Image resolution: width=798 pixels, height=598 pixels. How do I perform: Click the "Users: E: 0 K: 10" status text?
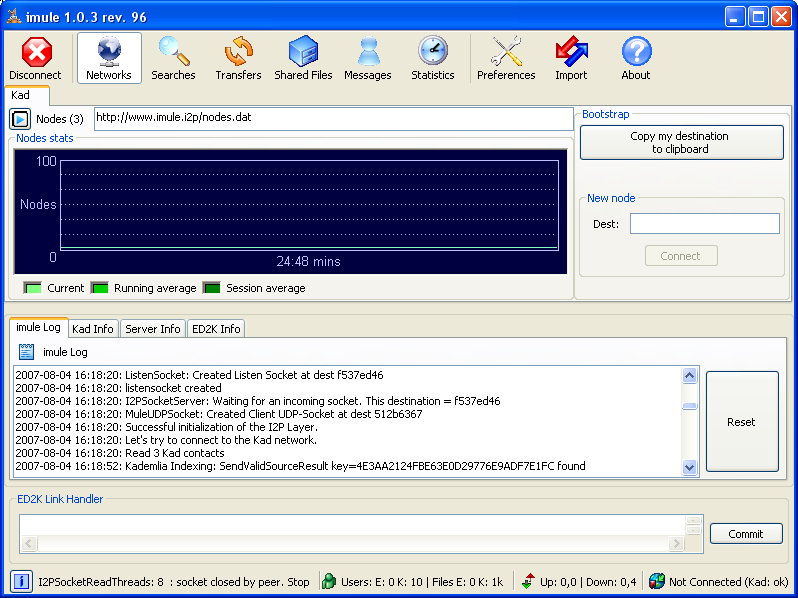382,582
